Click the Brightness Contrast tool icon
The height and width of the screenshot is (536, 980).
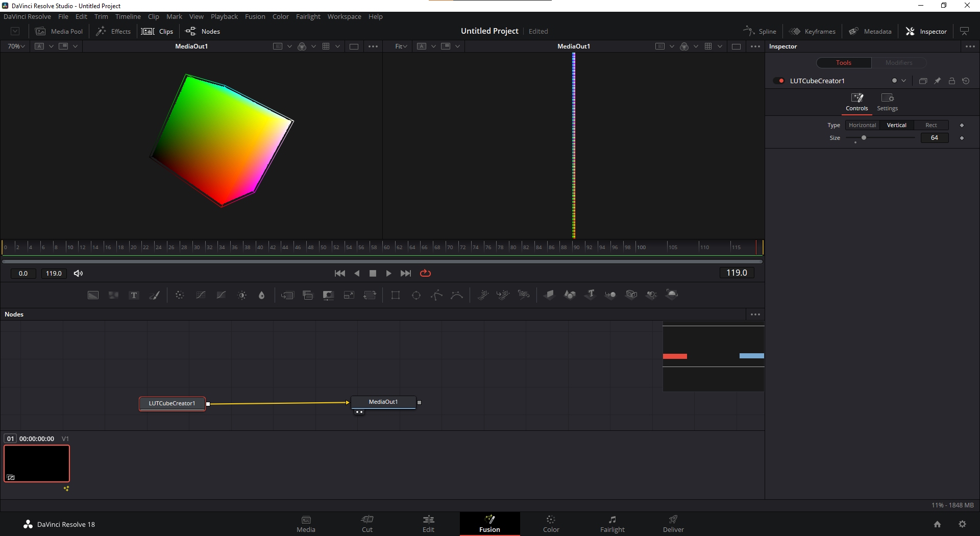tap(242, 295)
